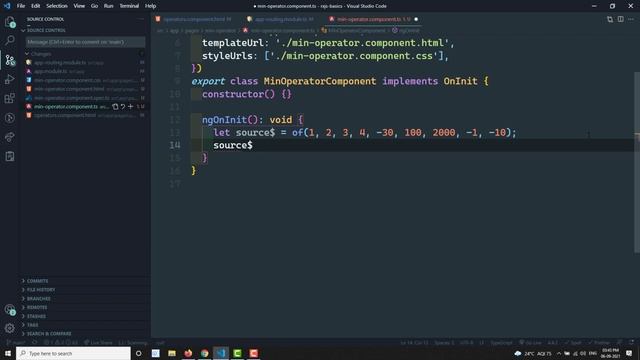Screen dimensions: 640x360
Task: Expand the BRANCHES section
Action: pyautogui.click(x=38, y=299)
